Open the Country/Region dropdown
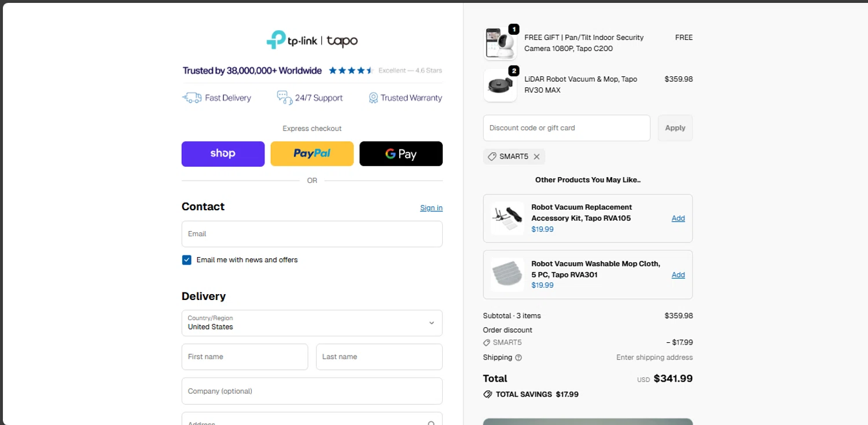Viewport: 868px width, 425px height. (312, 323)
